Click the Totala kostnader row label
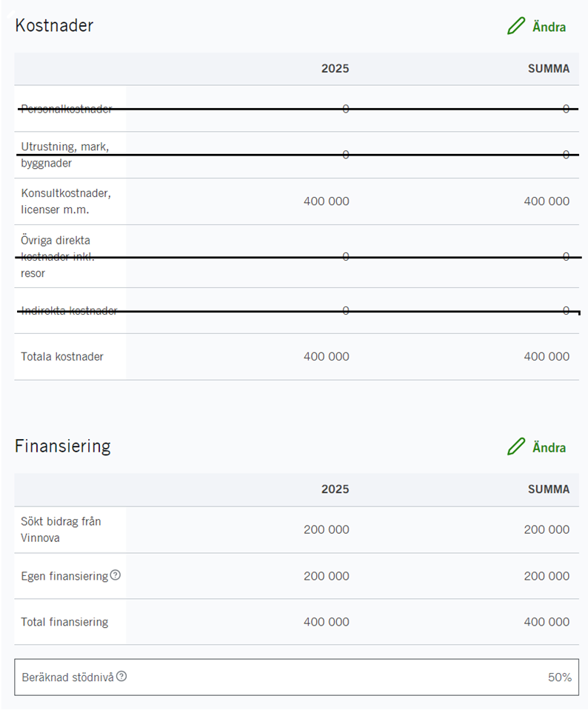Screen dimensions: 588x710 coord(62,356)
